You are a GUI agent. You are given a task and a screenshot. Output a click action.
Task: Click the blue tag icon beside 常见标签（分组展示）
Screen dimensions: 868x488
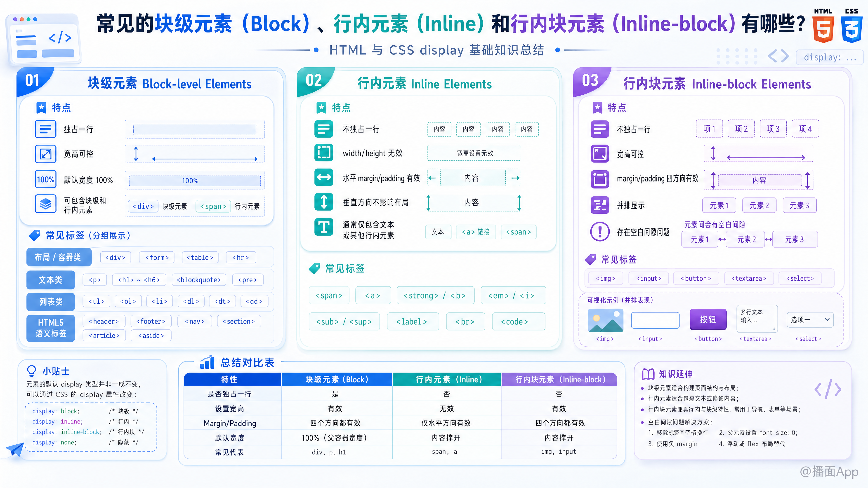coord(35,235)
